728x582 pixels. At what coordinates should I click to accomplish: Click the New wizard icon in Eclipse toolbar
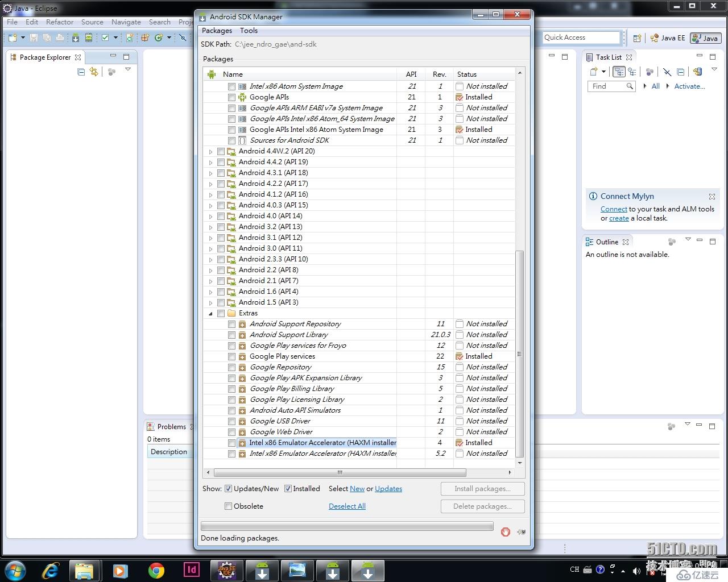(13, 38)
